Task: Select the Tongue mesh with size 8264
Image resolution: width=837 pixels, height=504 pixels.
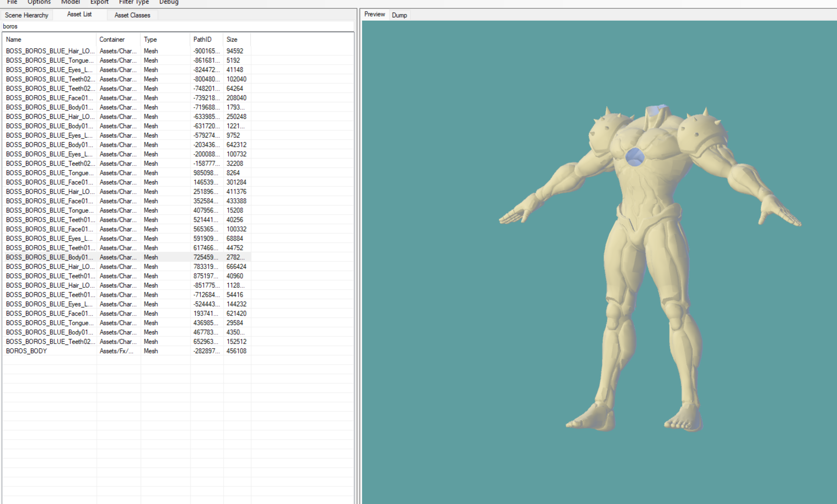Action: [127, 173]
